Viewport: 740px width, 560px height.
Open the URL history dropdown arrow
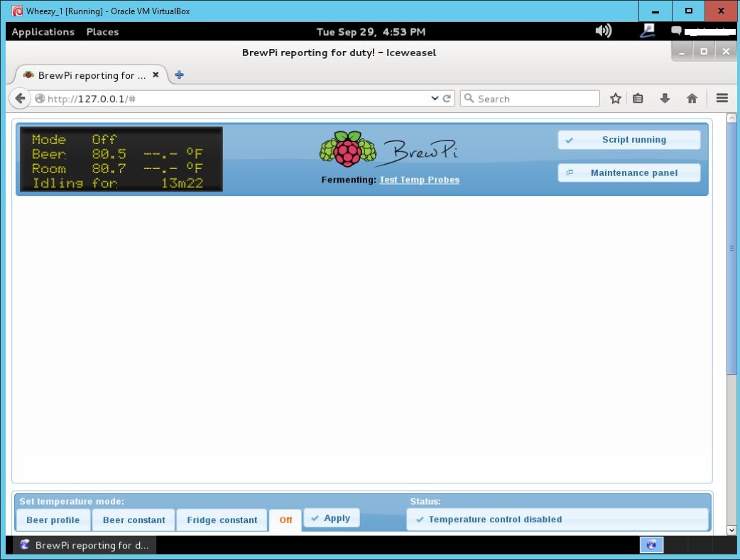pos(435,98)
